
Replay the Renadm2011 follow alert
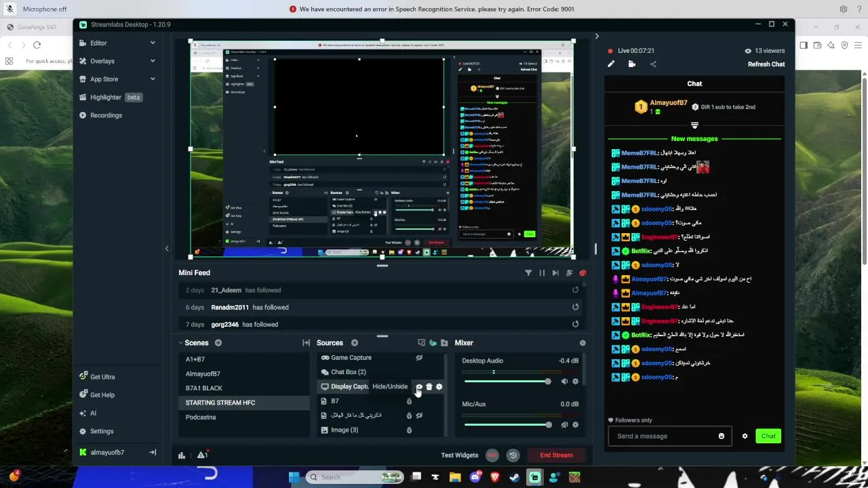tap(575, 307)
